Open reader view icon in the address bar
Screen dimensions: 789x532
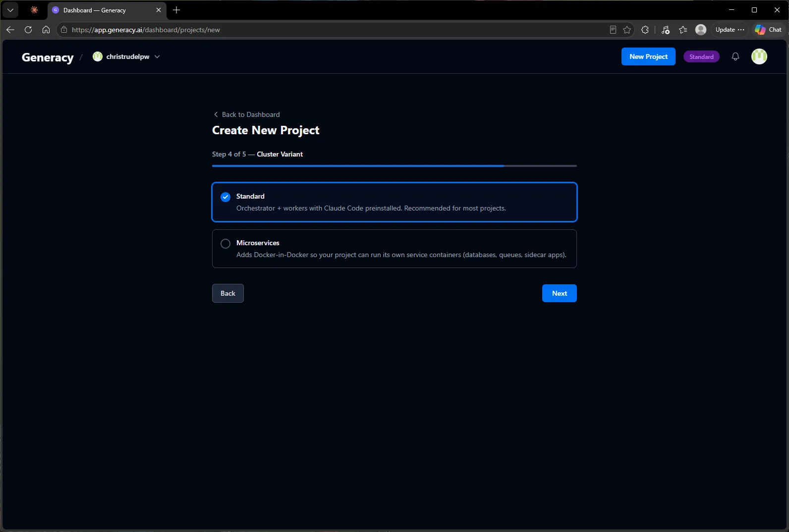tap(613, 30)
